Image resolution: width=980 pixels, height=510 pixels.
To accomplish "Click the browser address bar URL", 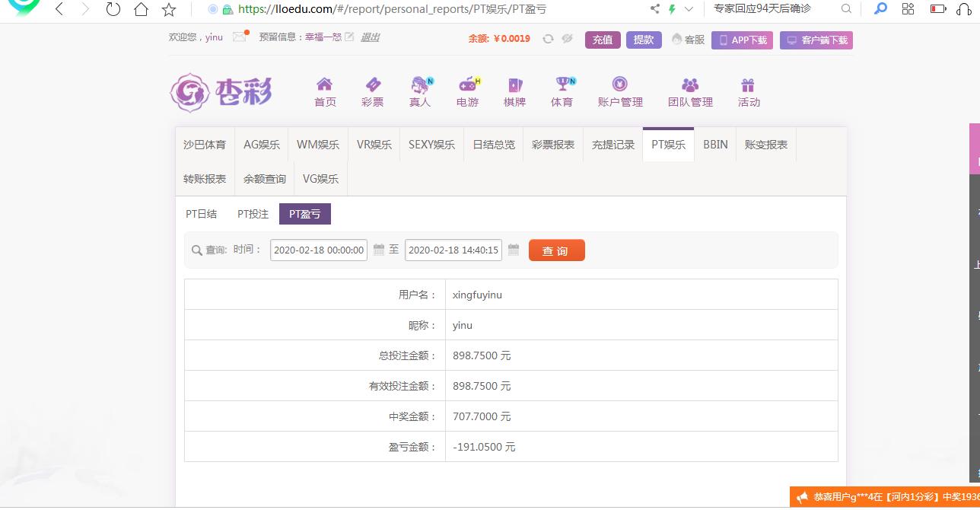I will [393, 9].
